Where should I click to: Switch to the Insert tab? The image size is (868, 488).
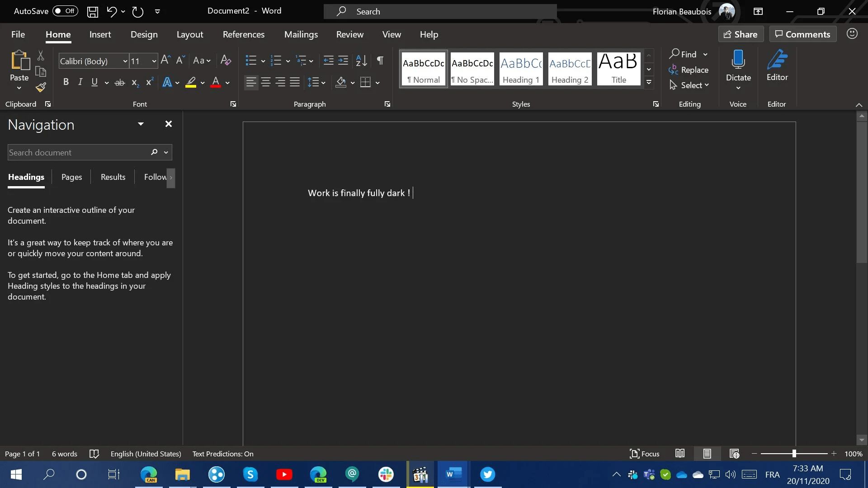pos(100,34)
